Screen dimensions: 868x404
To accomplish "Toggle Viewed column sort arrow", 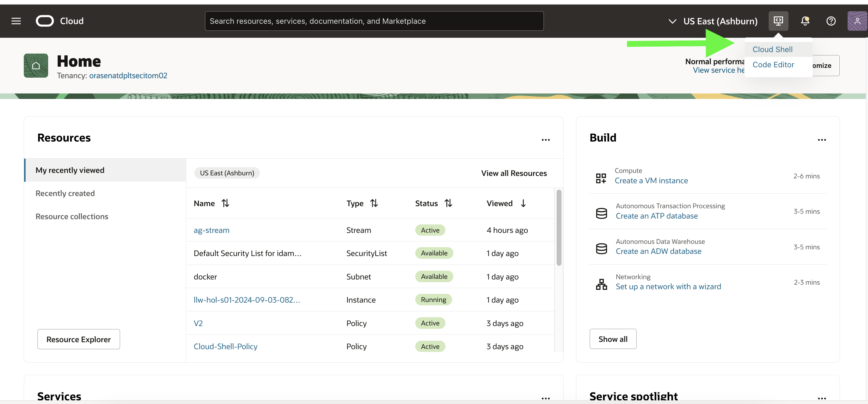I will 523,203.
